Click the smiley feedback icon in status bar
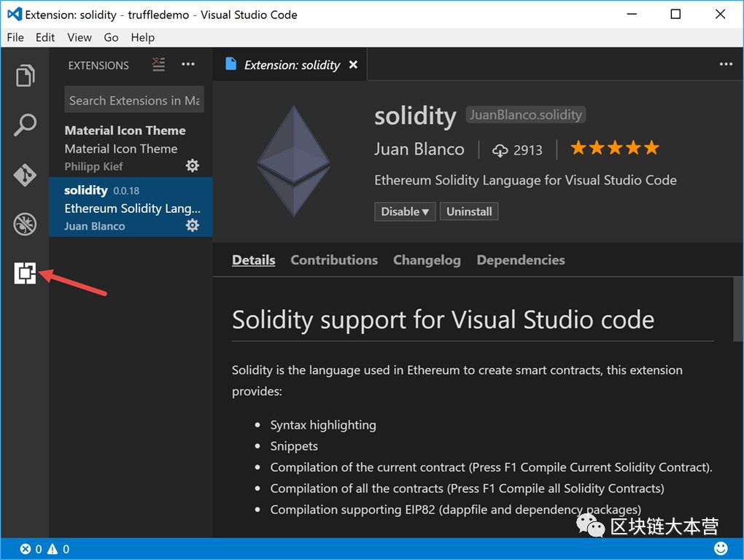744x560 pixels. pos(721,548)
